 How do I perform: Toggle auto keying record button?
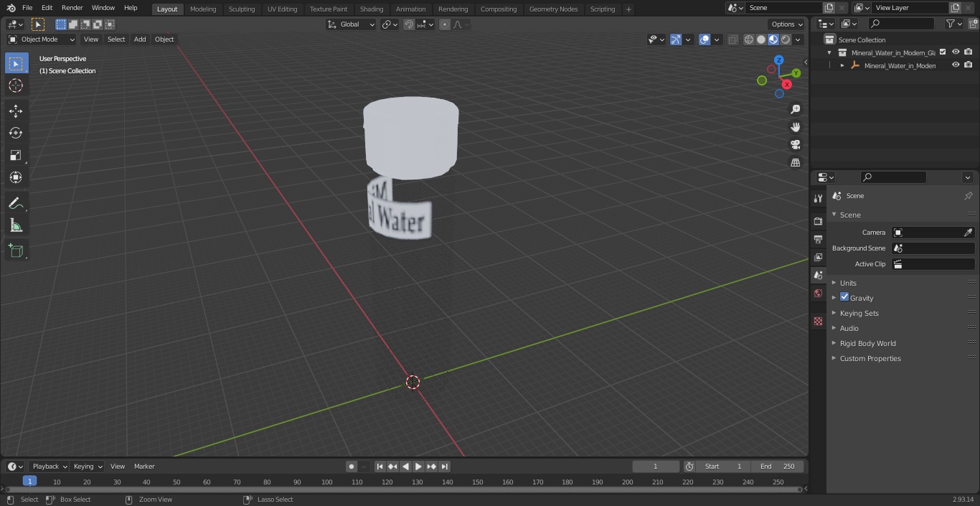click(352, 467)
